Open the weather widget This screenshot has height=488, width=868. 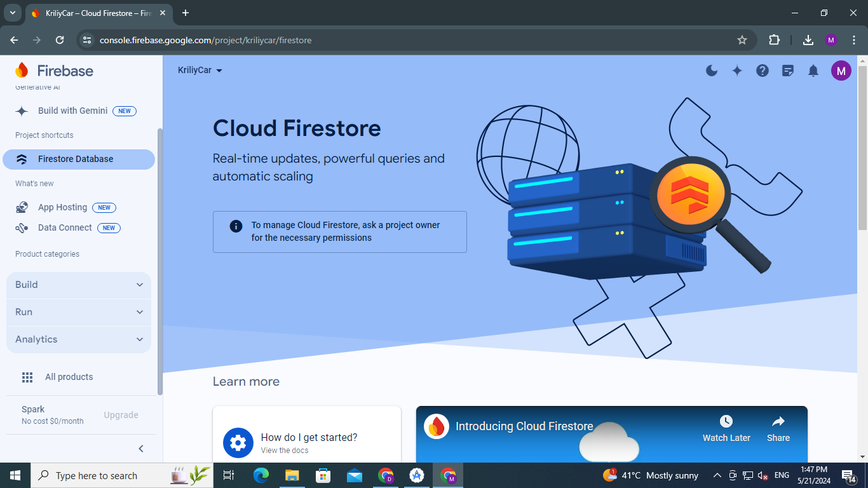650,475
